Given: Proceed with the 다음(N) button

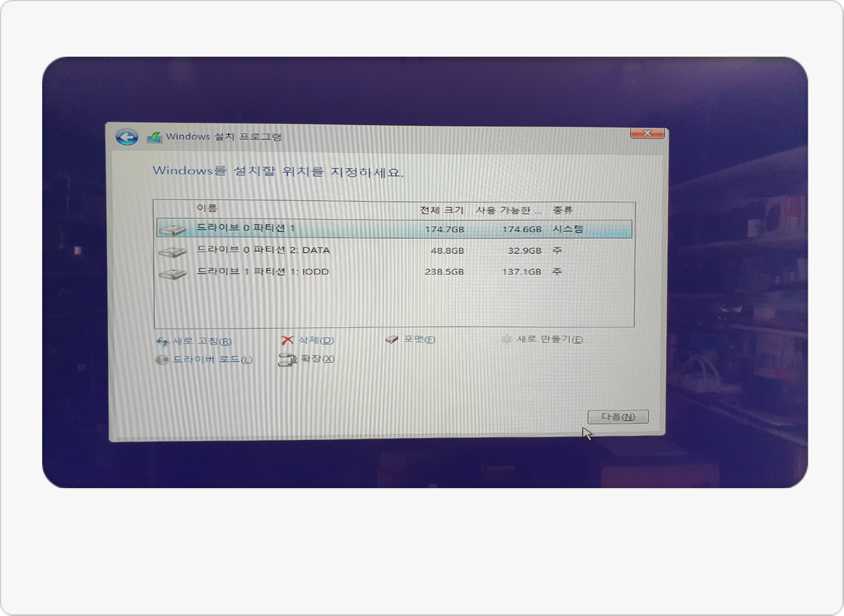Looking at the screenshot, I should 618,417.
